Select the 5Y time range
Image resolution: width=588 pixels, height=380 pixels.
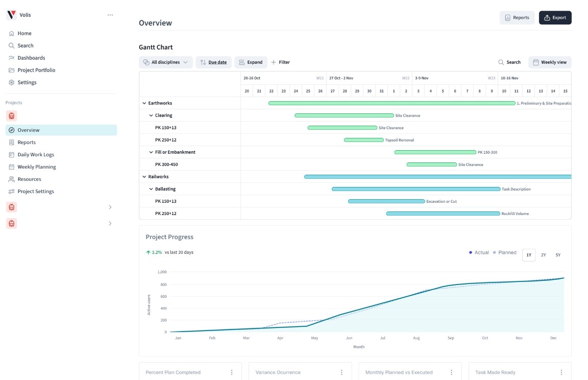pos(558,255)
